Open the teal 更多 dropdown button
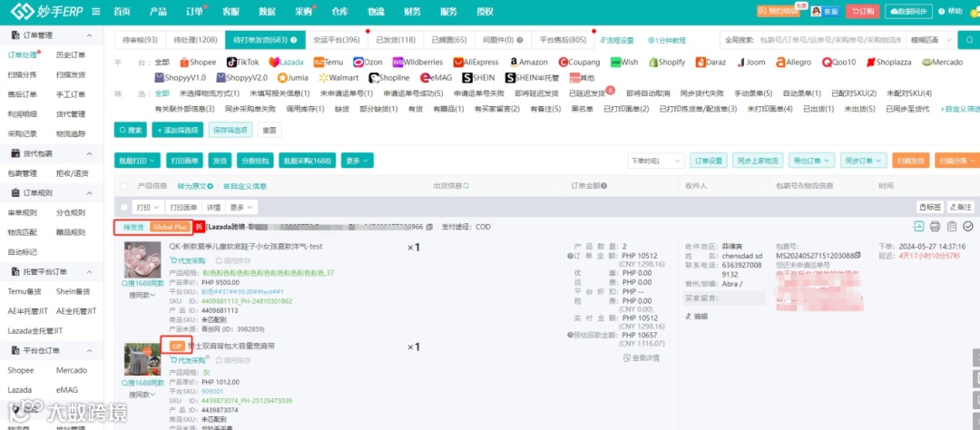This screenshot has width=980, height=430. pos(357,161)
